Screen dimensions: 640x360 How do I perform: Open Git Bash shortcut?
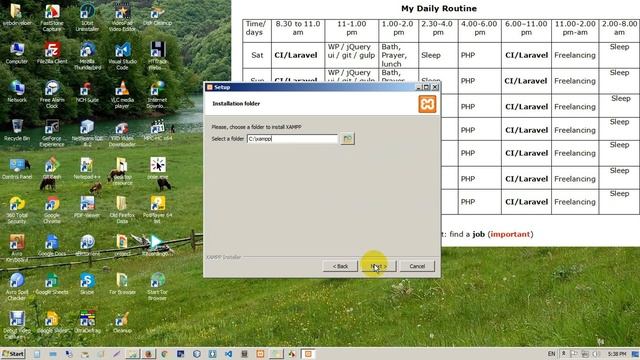click(52, 168)
